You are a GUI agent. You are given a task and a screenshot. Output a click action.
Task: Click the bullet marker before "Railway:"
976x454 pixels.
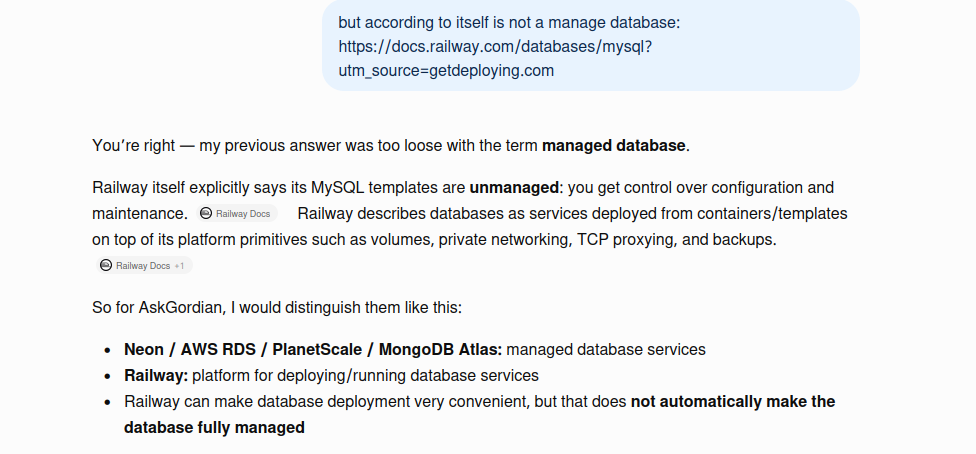pyautogui.click(x=108, y=377)
